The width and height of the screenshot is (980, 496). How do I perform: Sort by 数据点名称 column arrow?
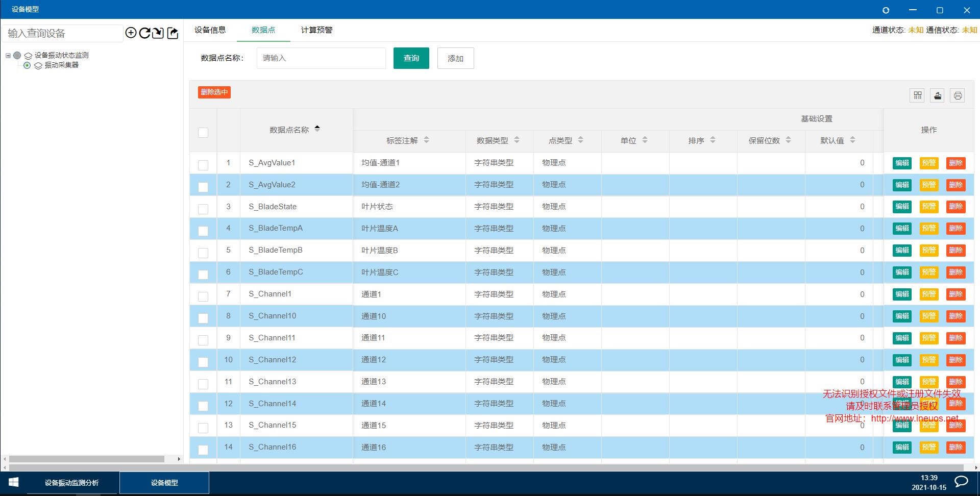(x=317, y=129)
